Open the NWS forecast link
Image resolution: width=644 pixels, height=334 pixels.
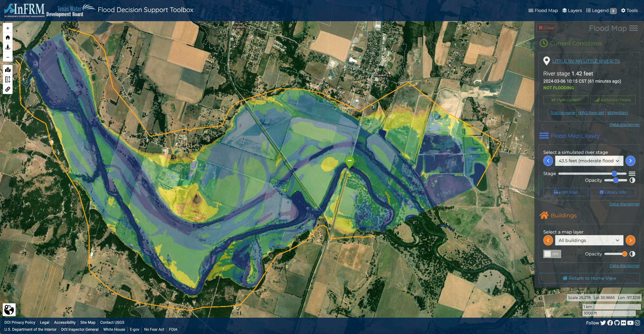coord(591,113)
